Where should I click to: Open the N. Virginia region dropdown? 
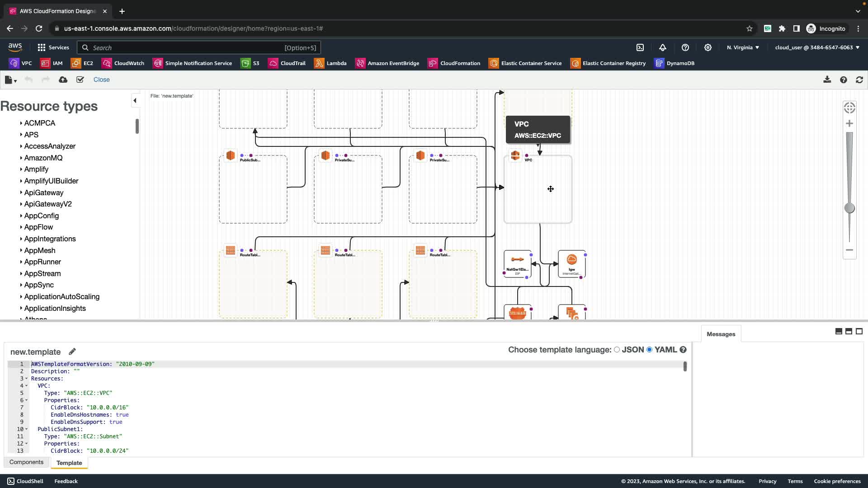tap(743, 47)
